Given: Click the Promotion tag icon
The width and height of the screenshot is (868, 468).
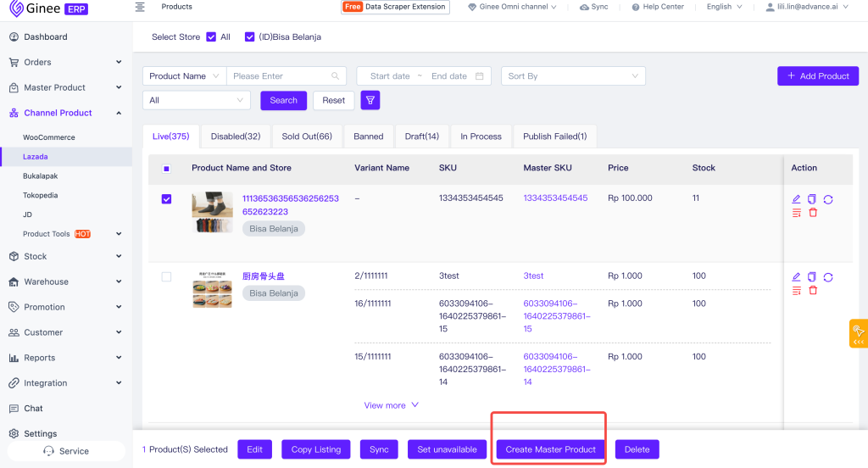Looking at the screenshot, I should pos(14,307).
